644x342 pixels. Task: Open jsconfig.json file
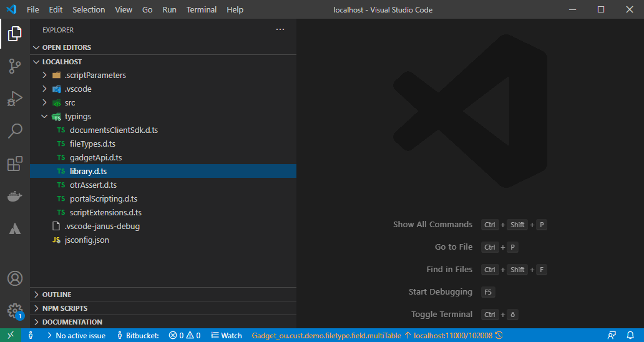[x=163, y=240]
